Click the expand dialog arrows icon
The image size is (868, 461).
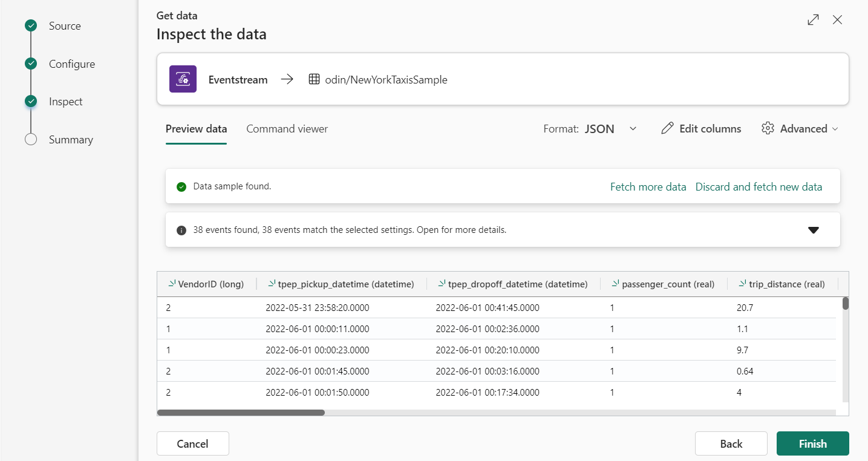(813, 20)
